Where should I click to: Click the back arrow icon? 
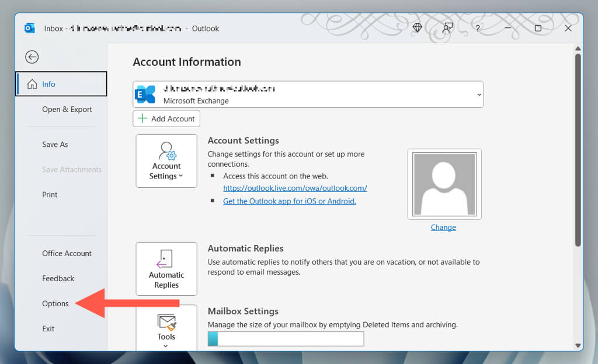pyautogui.click(x=32, y=57)
